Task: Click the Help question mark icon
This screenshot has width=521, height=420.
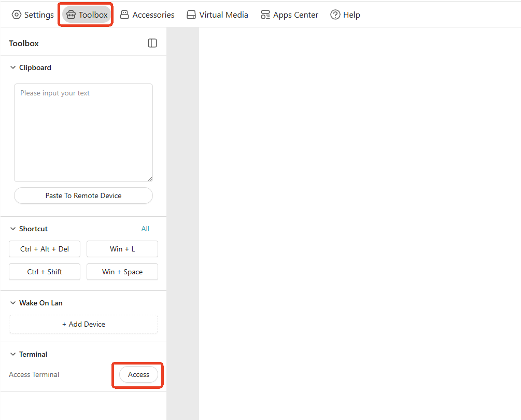Action: 335,15
